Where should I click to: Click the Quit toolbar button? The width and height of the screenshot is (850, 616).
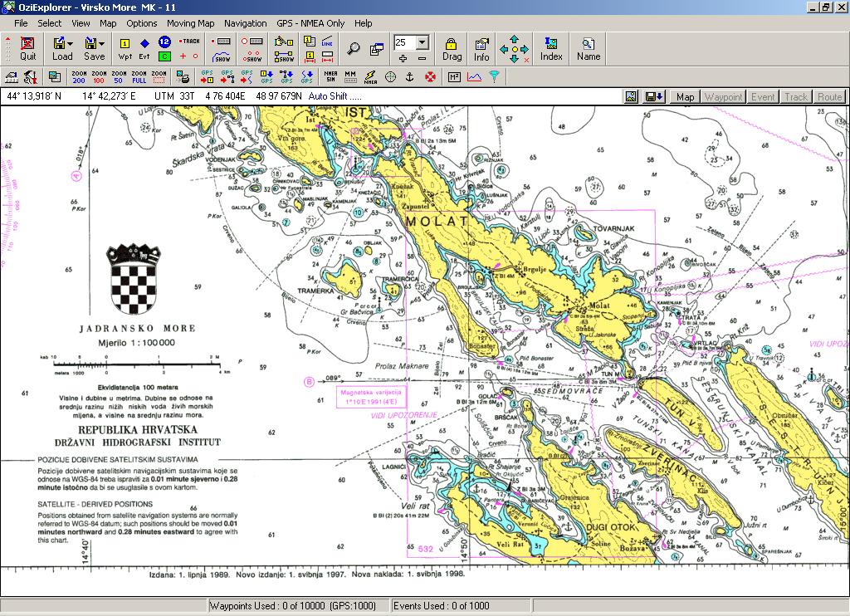pos(27,48)
